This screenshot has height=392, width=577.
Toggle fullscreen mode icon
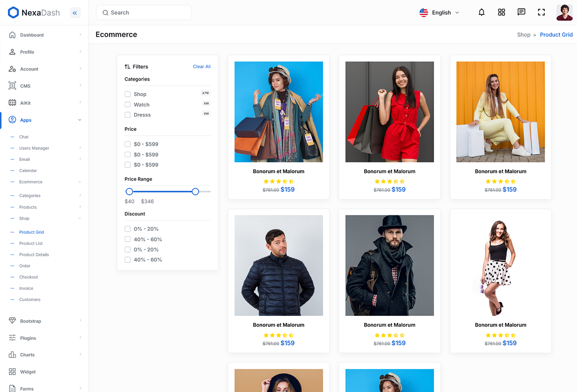541,12
